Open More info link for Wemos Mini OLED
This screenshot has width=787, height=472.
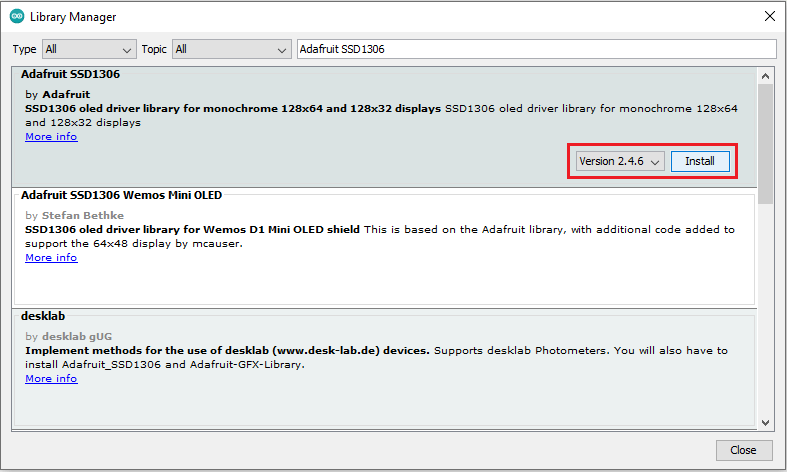51,258
